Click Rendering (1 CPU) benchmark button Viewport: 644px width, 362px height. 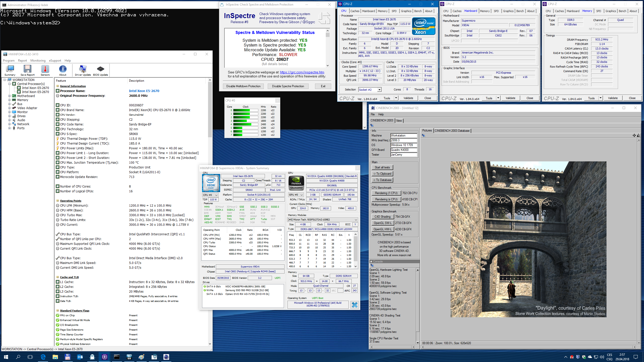click(x=386, y=193)
